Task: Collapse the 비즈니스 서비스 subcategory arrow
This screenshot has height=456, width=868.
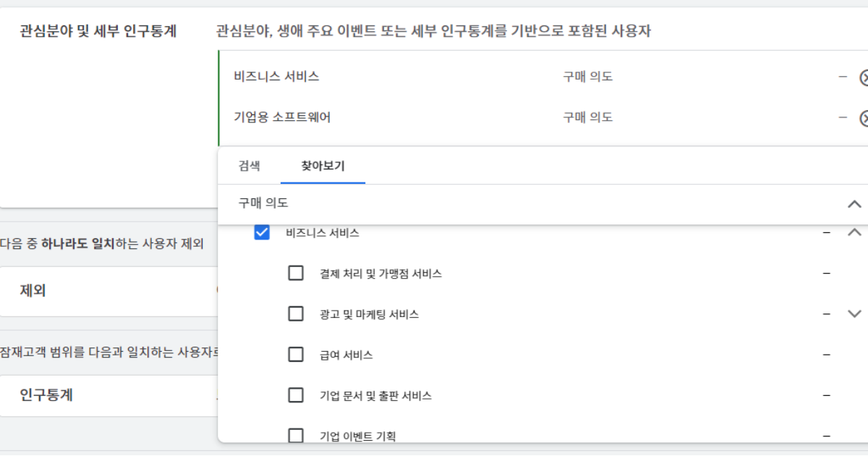Action: [x=854, y=233]
